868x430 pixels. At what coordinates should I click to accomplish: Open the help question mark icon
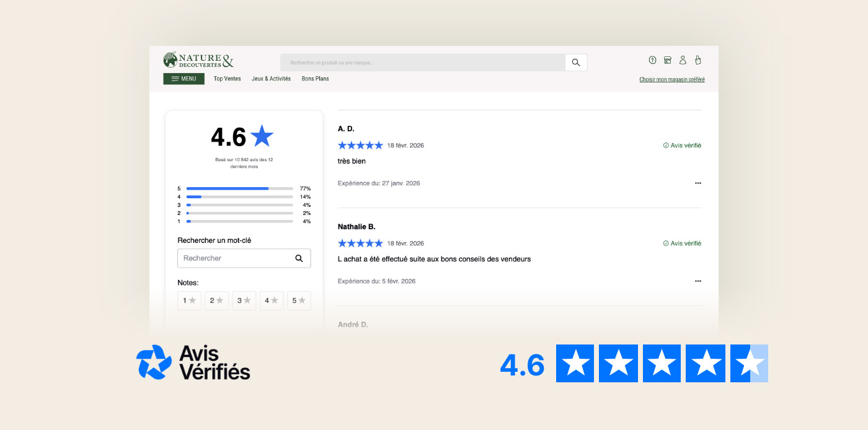click(652, 60)
